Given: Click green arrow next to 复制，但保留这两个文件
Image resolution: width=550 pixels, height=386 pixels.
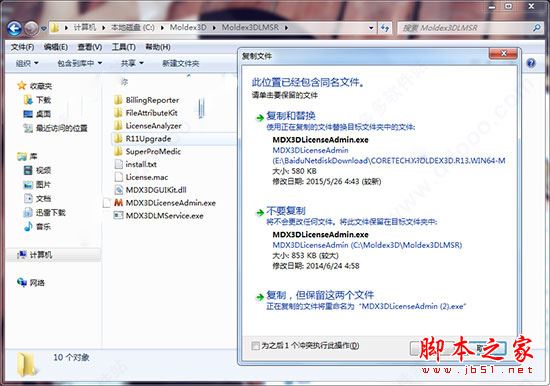Looking at the screenshot, I should [x=260, y=297].
